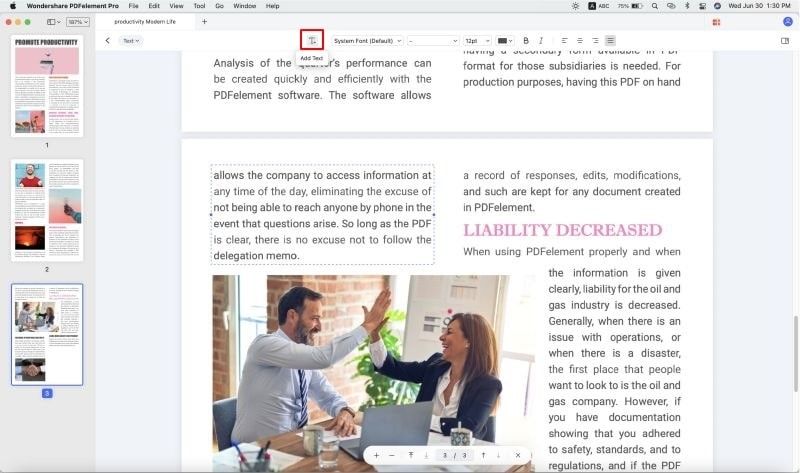Viewport: 800px width, 473px height.
Task: Click the Creative Cloud menu bar icon
Action: (x=671, y=6)
